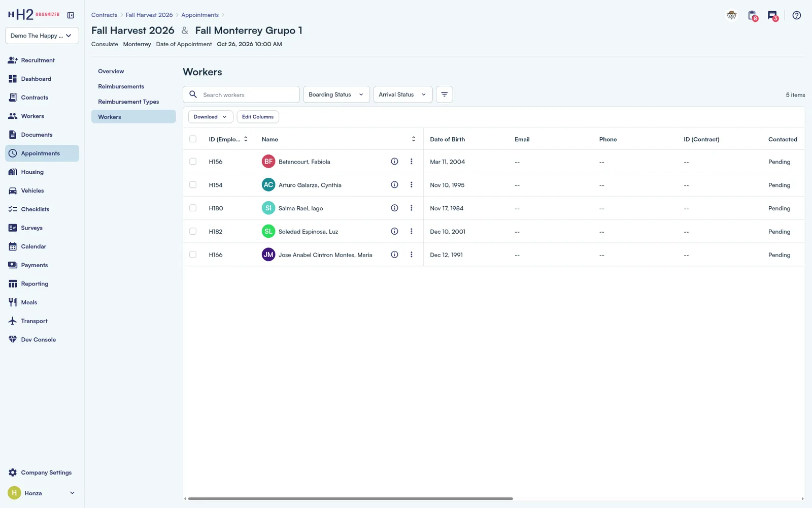Screen dimensions: 812x508
Task: Click the Edit Columns button
Action: (x=258, y=117)
